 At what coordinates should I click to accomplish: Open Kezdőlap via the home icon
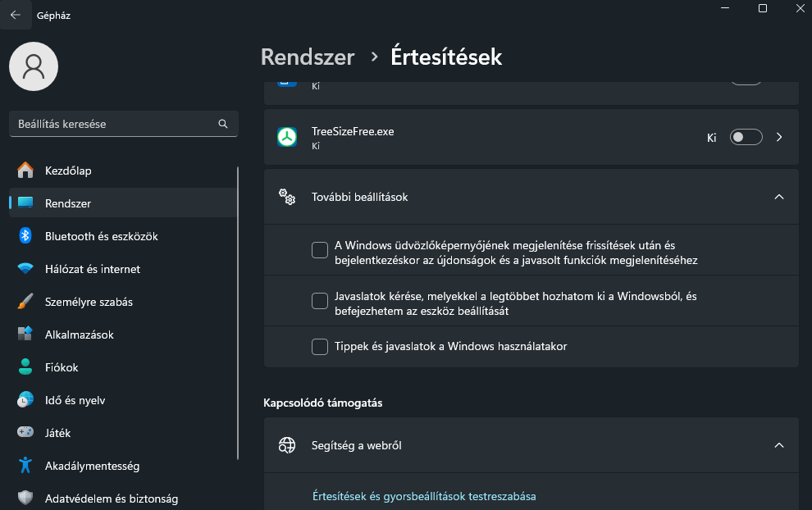25,171
